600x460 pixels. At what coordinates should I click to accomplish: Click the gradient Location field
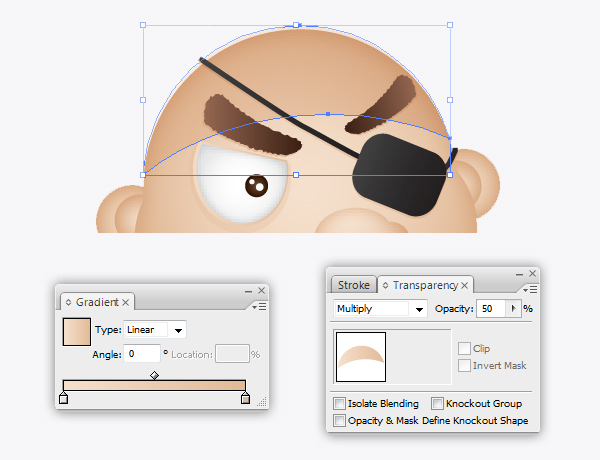coord(232,354)
